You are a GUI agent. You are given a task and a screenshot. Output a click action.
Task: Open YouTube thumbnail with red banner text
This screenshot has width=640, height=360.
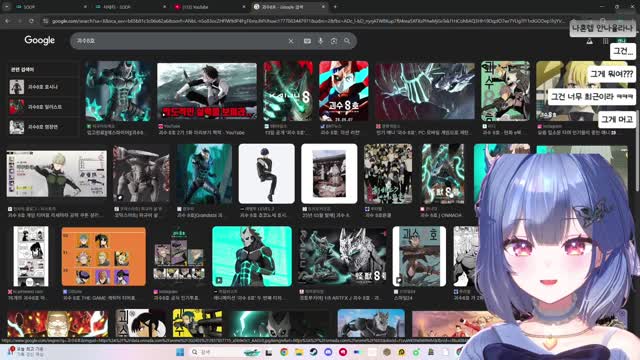click(x=207, y=91)
